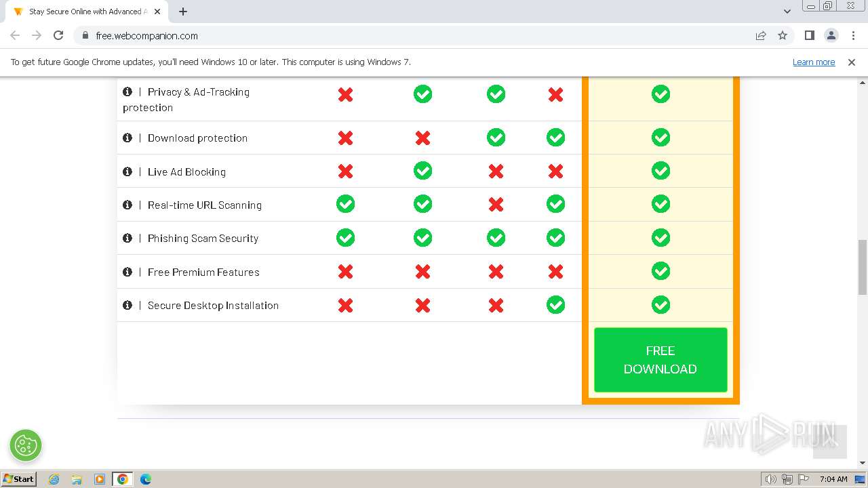Image resolution: width=868 pixels, height=488 pixels.
Task: Click the "Phishing Scam Security" row label
Action: pyautogui.click(x=203, y=238)
